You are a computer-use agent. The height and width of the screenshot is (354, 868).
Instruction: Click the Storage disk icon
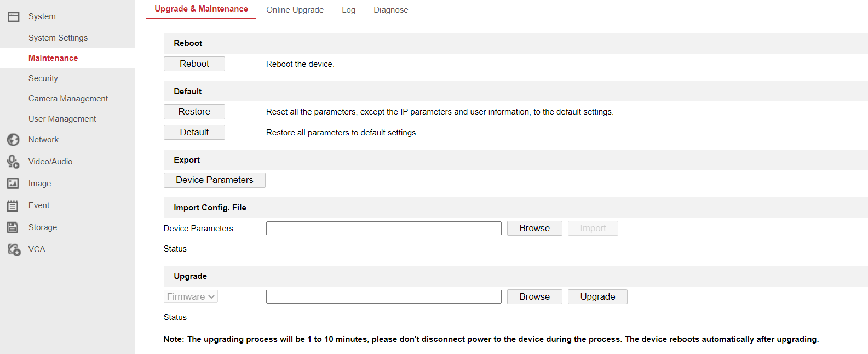click(x=13, y=227)
